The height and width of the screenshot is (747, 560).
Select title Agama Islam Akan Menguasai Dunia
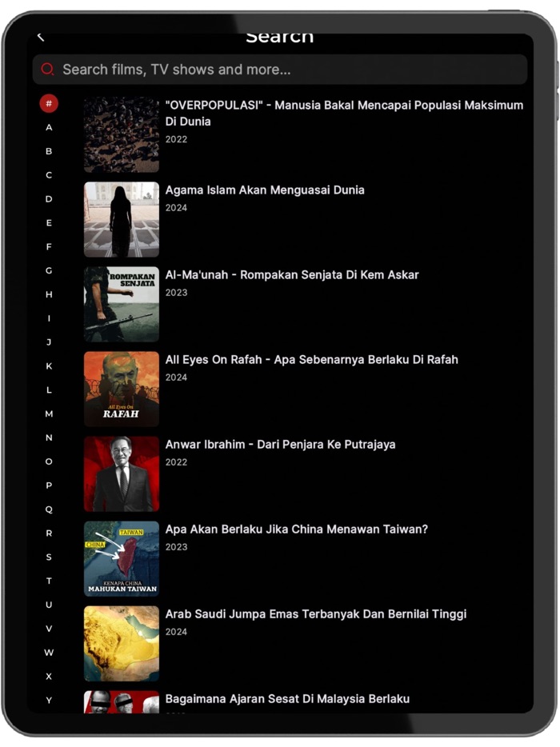265,190
